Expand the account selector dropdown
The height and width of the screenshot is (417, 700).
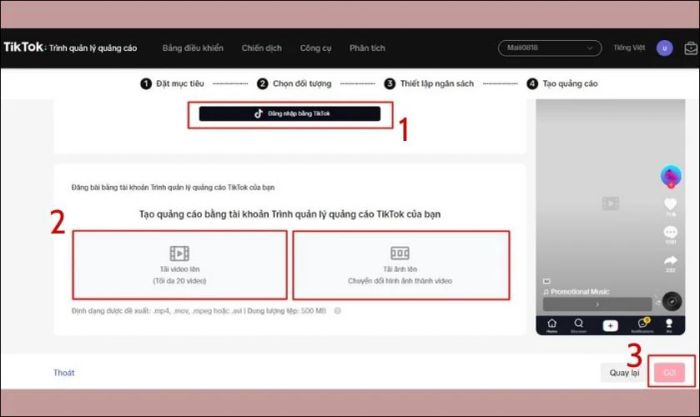(550, 48)
